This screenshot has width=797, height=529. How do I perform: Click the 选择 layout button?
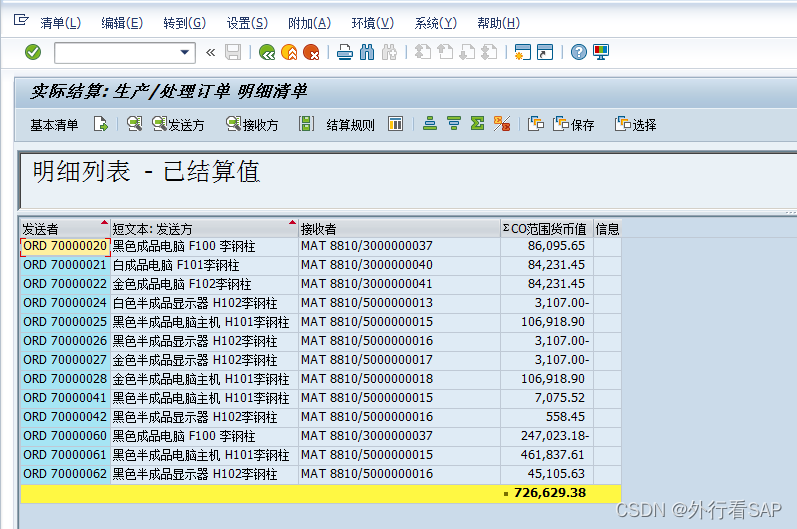pos(636,125)
